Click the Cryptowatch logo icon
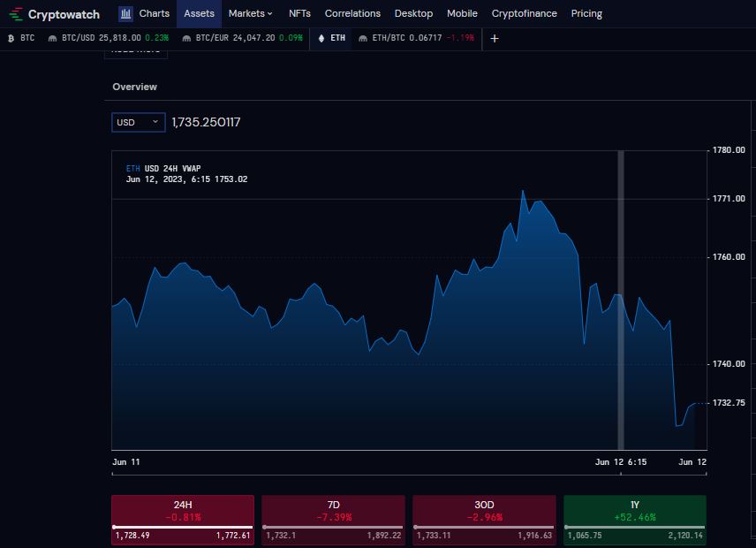Image resolution: width=756 pixels, height=548 pixels. click(16, 14)
